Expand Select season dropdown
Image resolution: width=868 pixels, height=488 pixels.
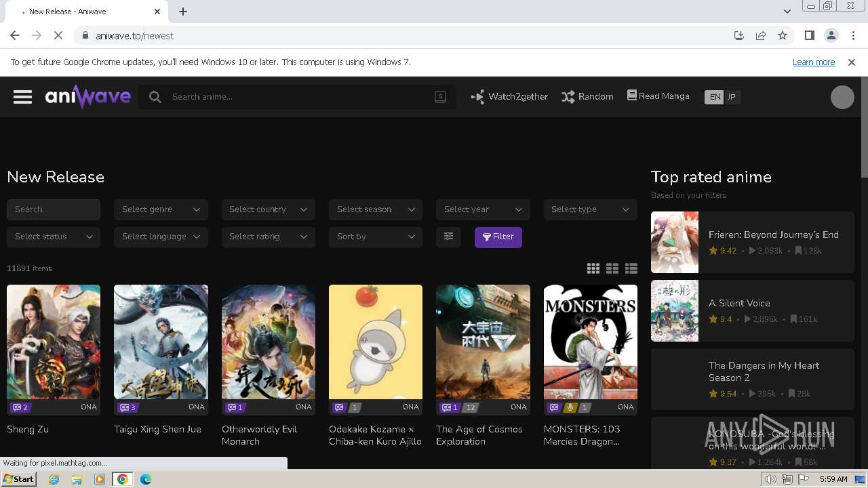pyautogui.click(x=376, y=209)
